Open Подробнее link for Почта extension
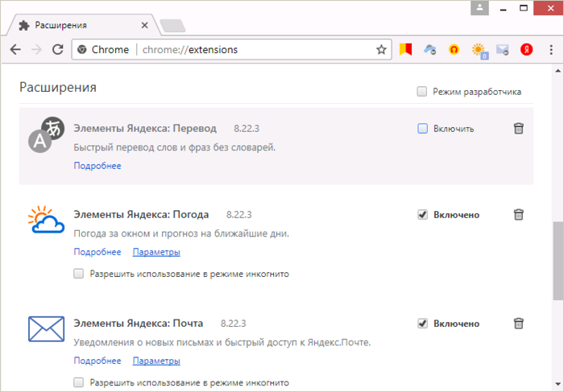564x392 pixels. point(97,361)
